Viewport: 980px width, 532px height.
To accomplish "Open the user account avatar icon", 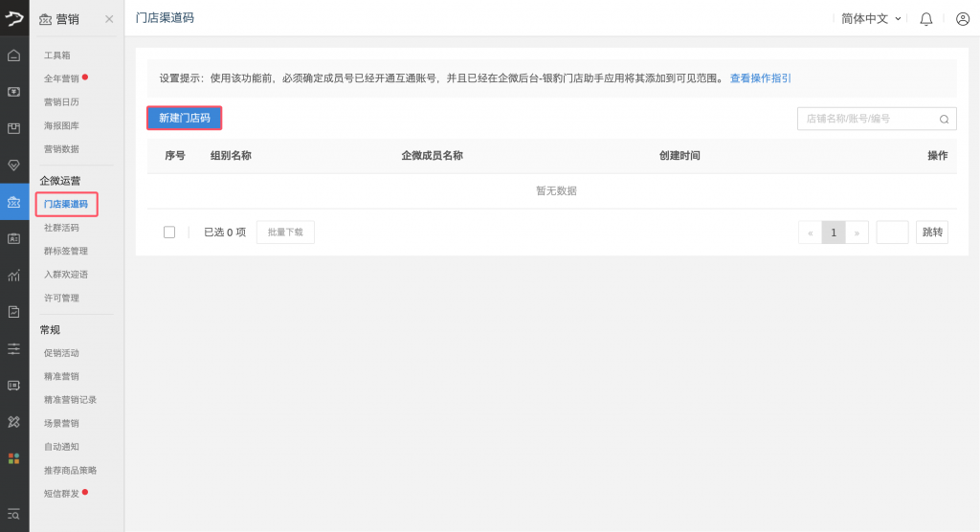I will point(963,18).
